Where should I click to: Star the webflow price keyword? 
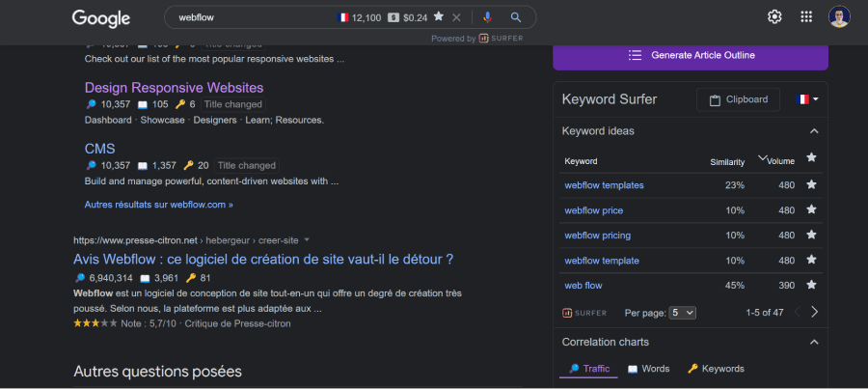[811, 209]
